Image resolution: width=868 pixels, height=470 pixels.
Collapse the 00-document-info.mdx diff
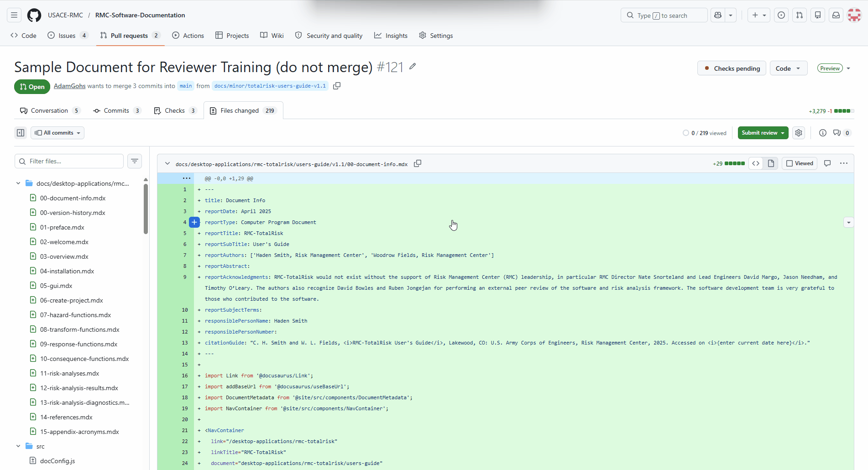click(x=167, y=163)
